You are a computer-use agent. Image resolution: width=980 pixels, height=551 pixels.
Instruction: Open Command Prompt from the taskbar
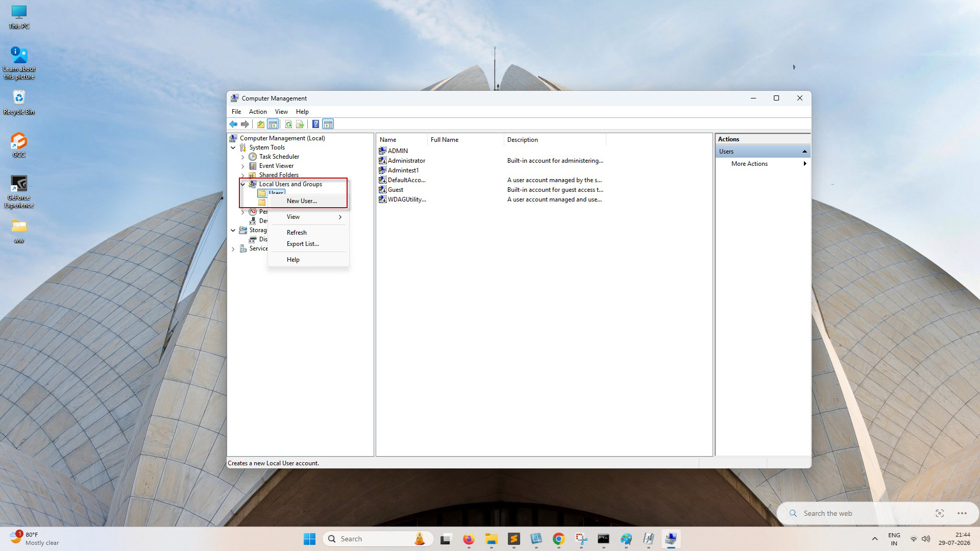603,539
